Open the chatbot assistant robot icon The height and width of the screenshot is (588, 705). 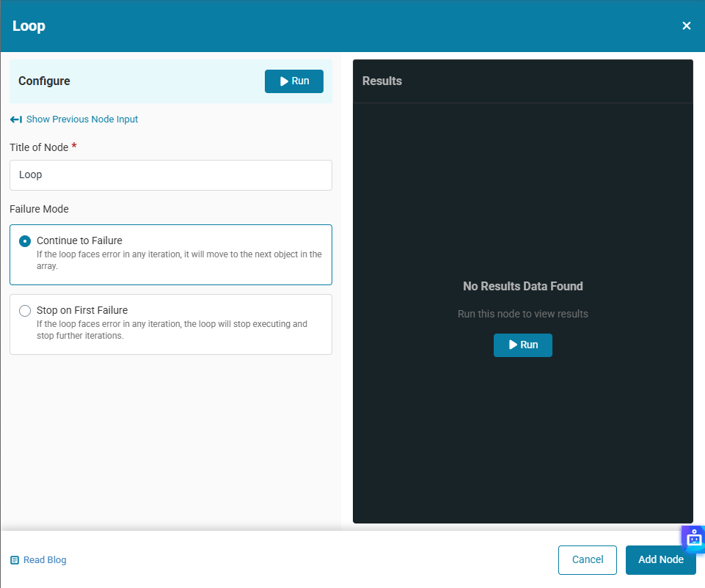(x=694, y=539)
